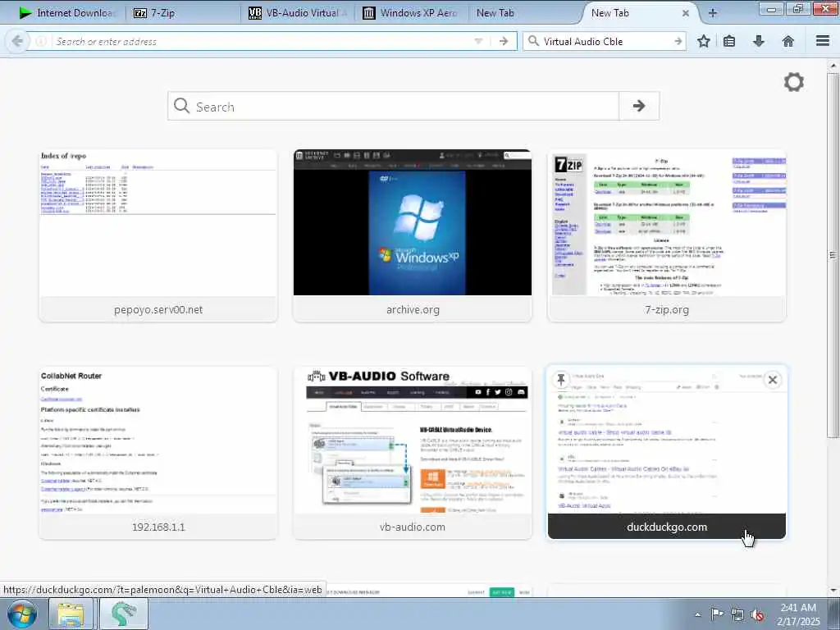Open Action Center flag icon
The image size is (840, 630).
(x=717, y=614)
